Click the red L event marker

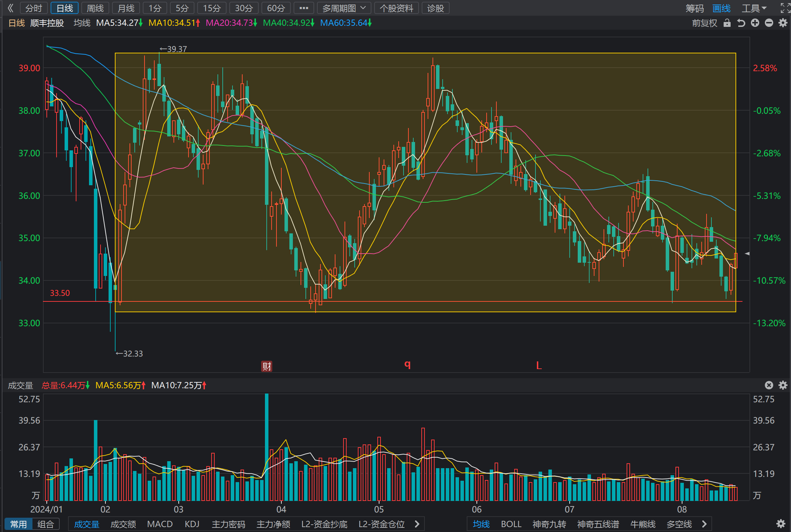pos(539,366)
